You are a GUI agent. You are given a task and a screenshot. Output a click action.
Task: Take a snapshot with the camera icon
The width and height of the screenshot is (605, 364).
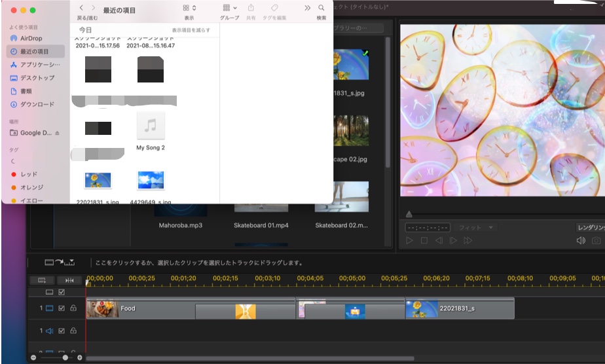pyautogui.click(x=596, y=241)
